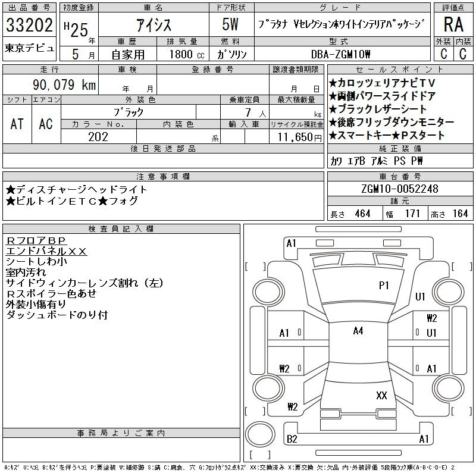Click the chassis number ZGM10-0052248
The height and width of the screenshot is (476, 476).
(x=400, y=189)
